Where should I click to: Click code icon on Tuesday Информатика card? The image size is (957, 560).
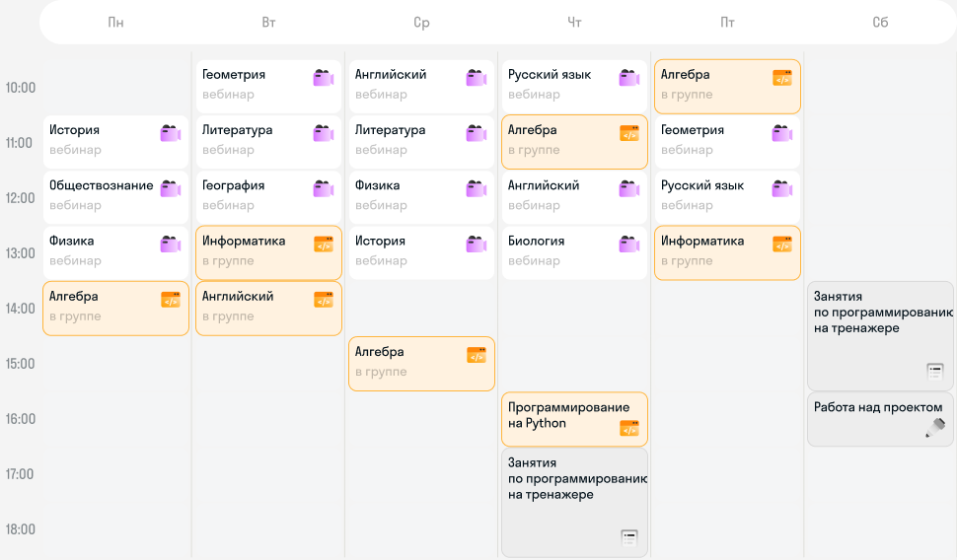[324, 244]
